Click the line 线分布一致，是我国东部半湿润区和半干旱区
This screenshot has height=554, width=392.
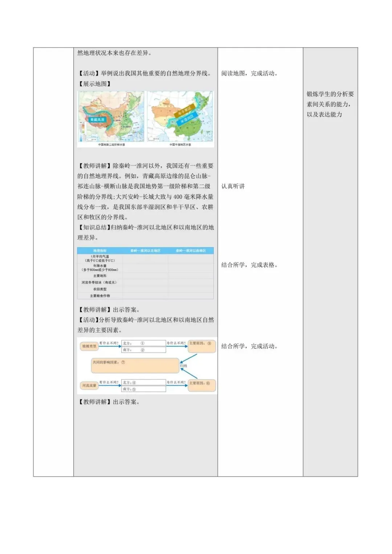(146, 207)
